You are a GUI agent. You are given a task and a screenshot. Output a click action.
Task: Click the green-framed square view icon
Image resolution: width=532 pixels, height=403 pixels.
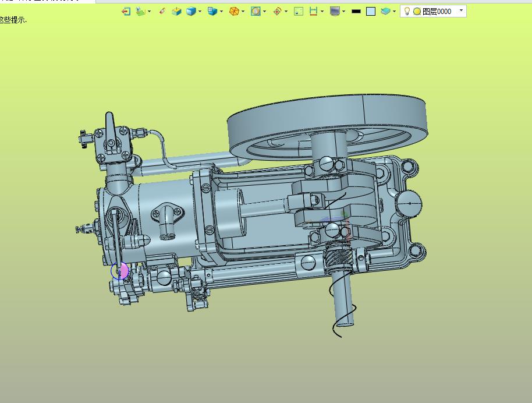point(299,12)
